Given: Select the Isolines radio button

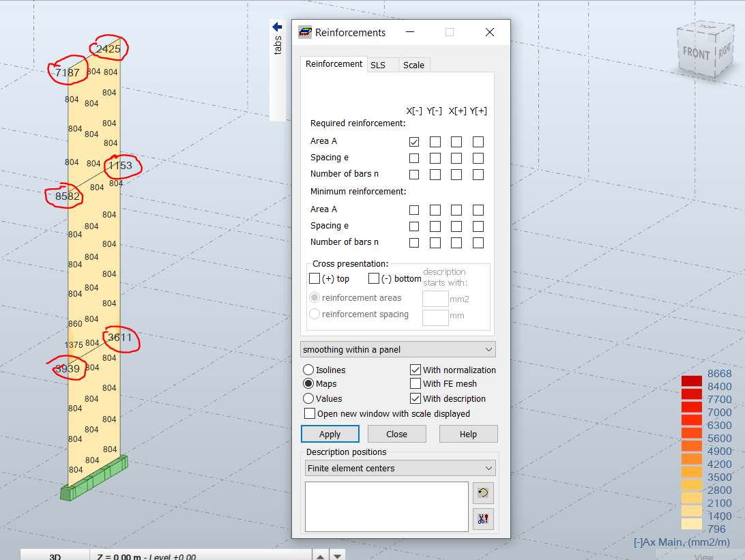Looking at the screenshot, I should (308, 369).
